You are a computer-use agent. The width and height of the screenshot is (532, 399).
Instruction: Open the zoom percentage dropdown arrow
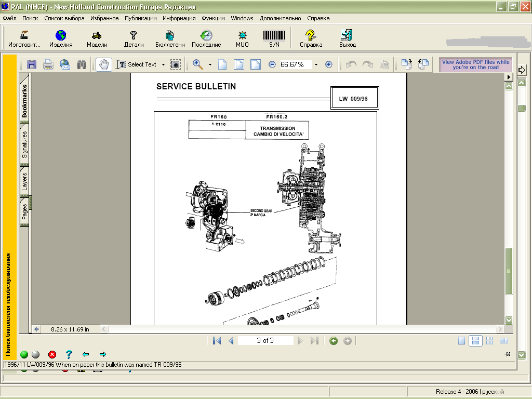[316, 64]
